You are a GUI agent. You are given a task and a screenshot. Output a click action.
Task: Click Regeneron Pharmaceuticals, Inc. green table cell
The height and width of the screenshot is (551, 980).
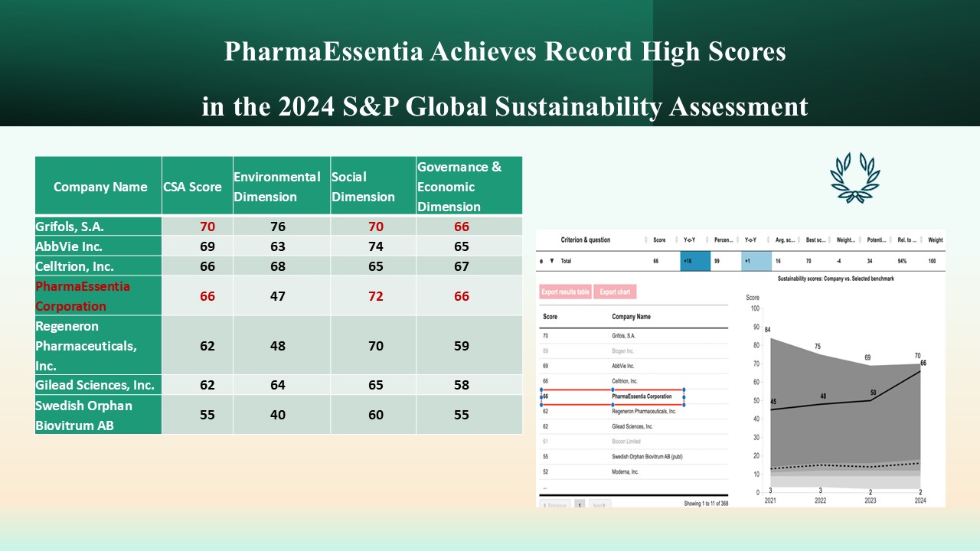click(x=99, y=345)
